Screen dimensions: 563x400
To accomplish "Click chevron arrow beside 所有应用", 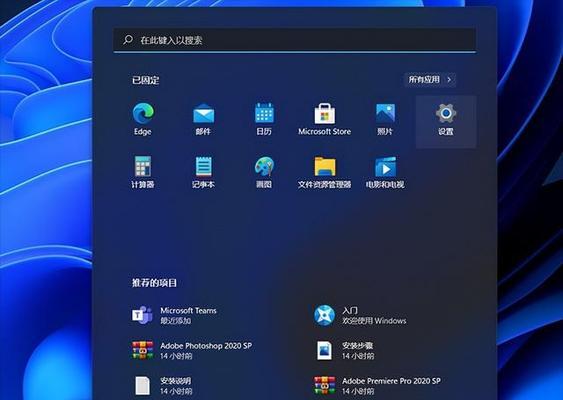I will (x=449, y=79).
